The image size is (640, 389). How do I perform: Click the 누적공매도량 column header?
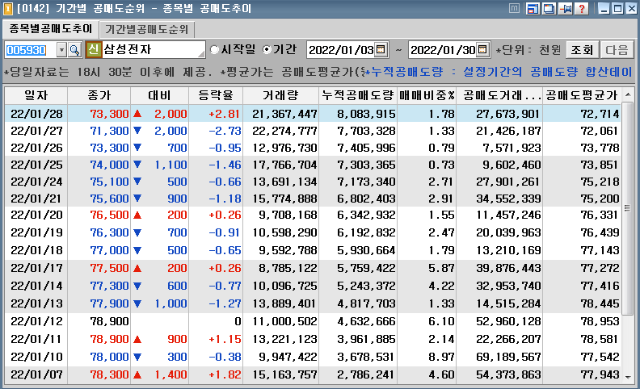[x=358, y=96]
